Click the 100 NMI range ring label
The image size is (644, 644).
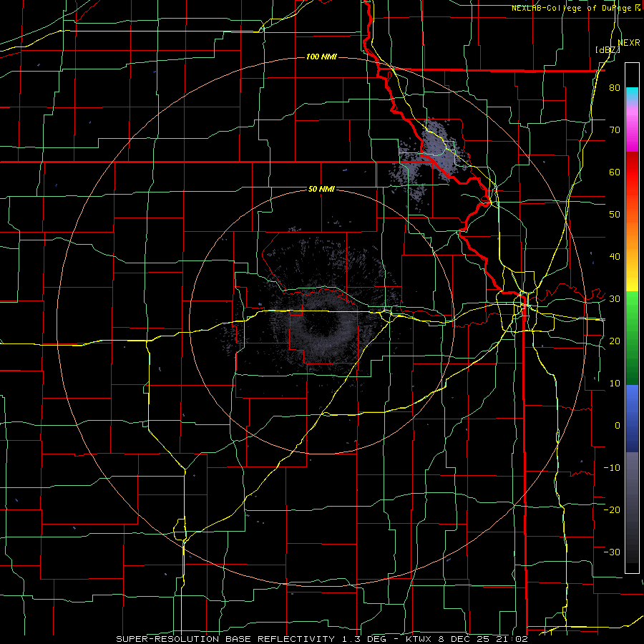321,57
